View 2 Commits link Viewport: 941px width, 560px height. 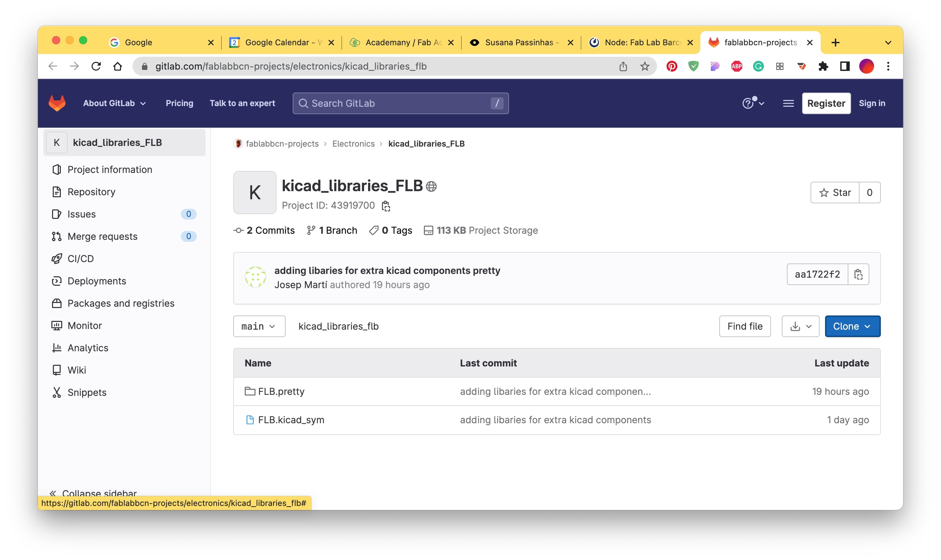(x=264, y=231)
